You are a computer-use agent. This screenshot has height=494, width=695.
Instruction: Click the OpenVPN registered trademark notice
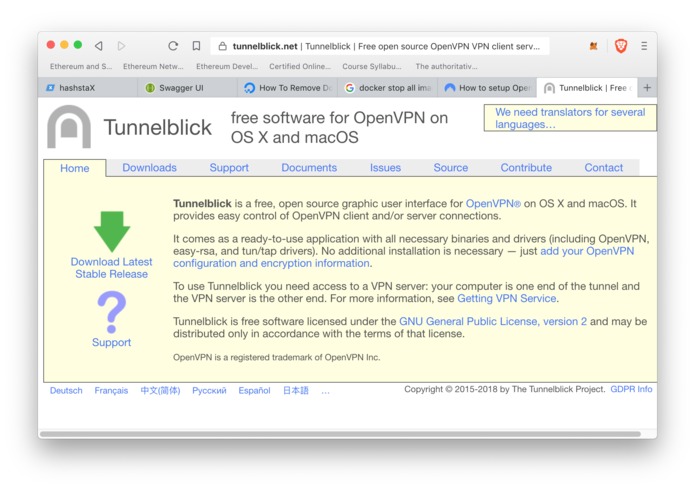277,357
